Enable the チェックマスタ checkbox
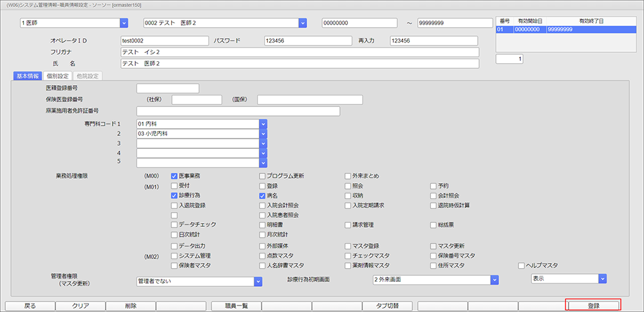 348,256
